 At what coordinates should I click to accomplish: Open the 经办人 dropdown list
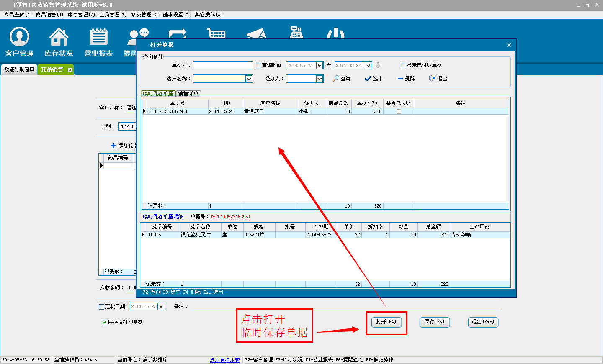pos(320,79)
